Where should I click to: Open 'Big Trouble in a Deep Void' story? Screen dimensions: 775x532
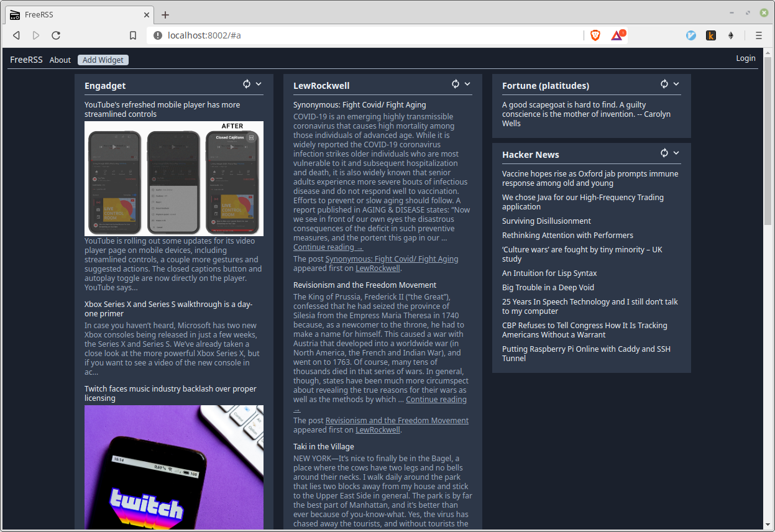[x=548, y=288]
